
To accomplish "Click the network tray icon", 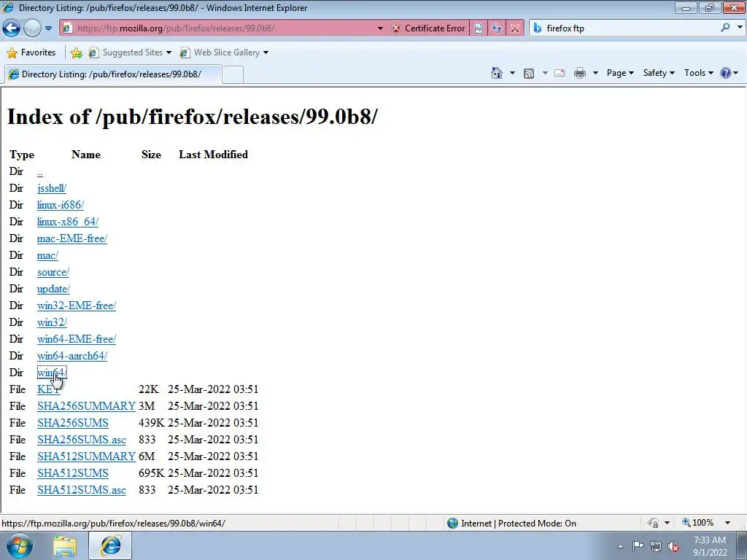I will coord(656,546).
